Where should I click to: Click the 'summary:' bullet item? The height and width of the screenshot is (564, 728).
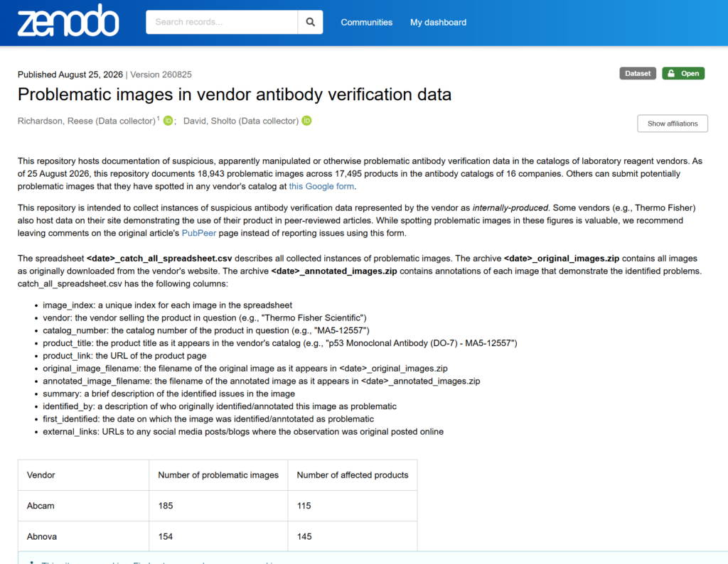168,394
